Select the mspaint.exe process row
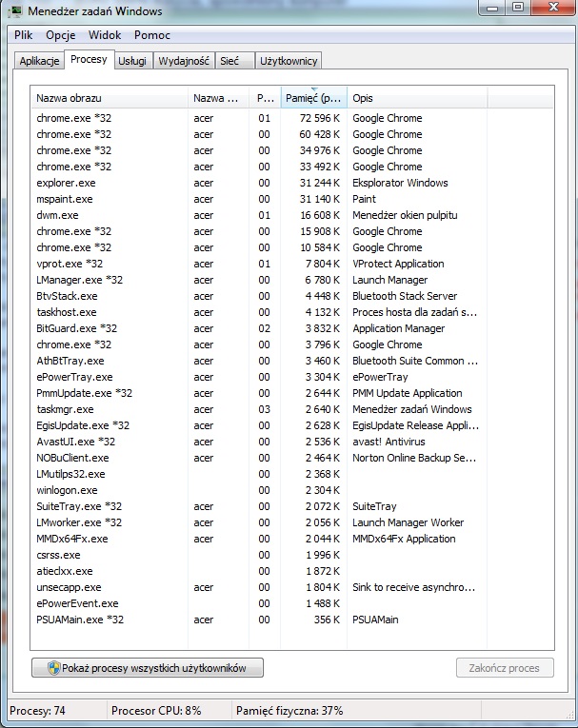This screenshot has width=578, height=728. pyautogui.click(x=292, y=199)
